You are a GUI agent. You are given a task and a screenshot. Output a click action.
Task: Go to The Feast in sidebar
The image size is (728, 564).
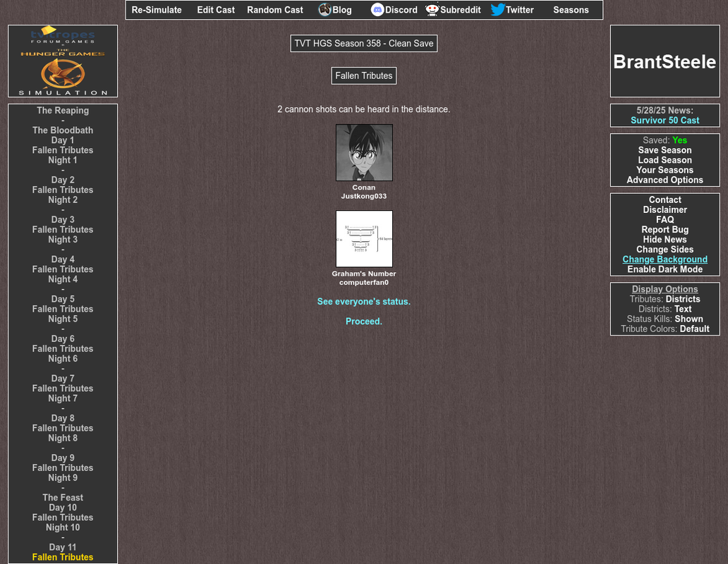(x=63, y=498)
